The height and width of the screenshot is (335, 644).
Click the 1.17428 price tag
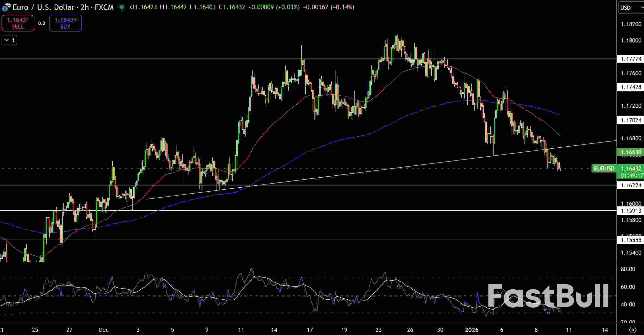click(x=631, y=87)
